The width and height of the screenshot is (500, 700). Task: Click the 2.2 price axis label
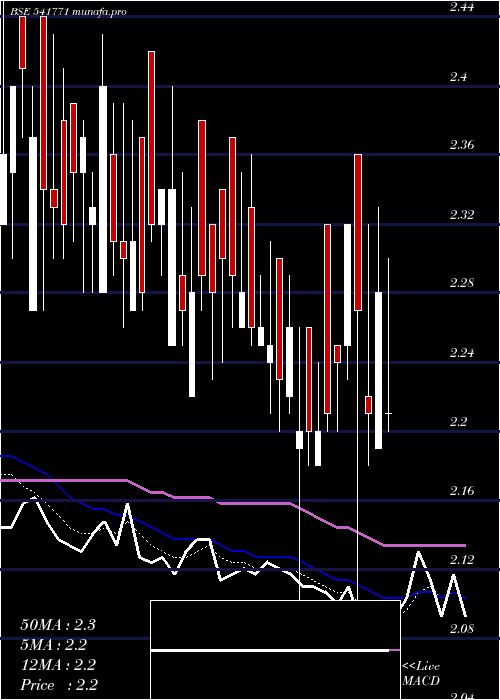458,421
